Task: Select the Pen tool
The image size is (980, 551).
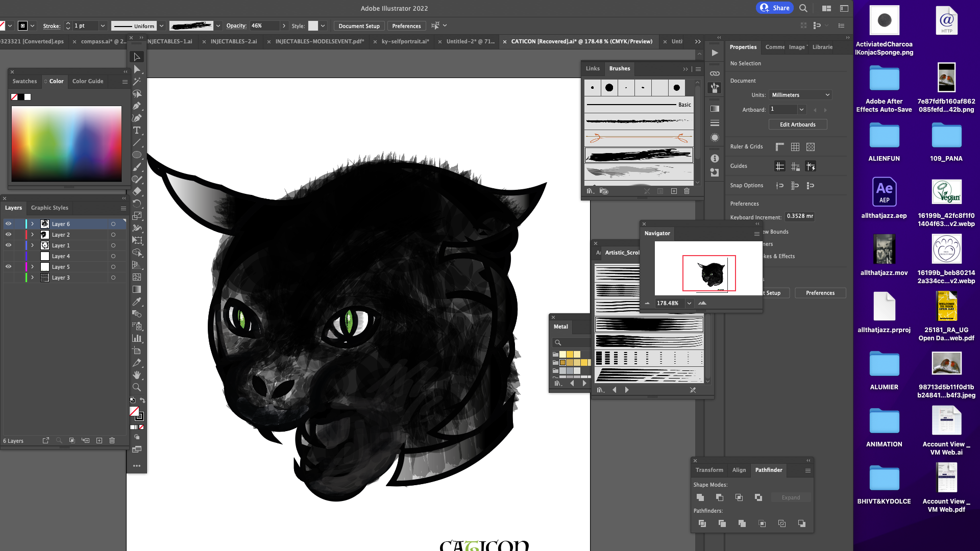Action: (x=137, y=106)
